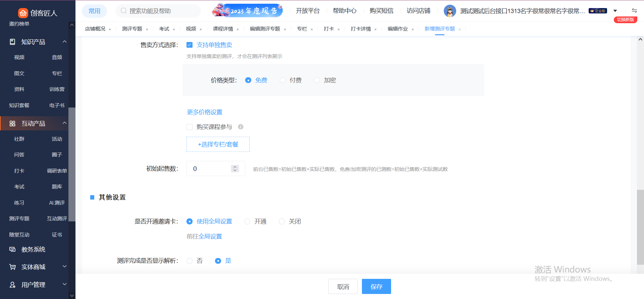Click the 创客匠人 logo icon
This screenshot has width=644, height=299.
click(23, 13)
